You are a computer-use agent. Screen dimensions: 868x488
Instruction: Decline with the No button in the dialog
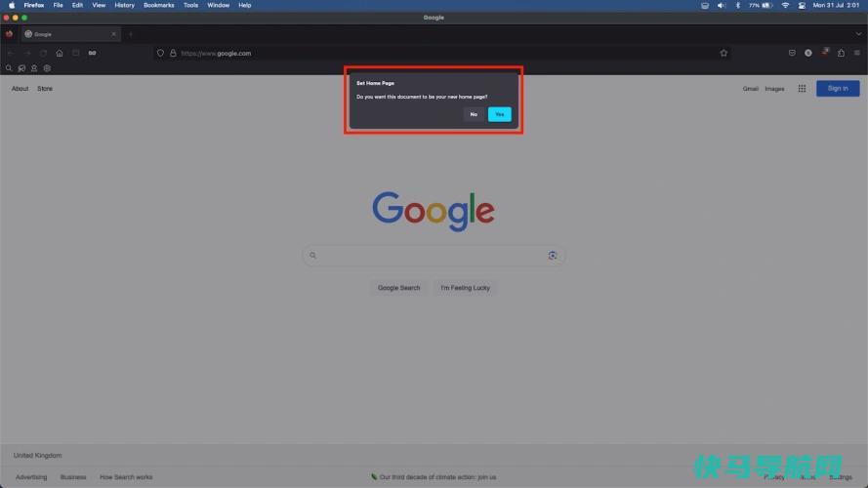pos(474,114)
